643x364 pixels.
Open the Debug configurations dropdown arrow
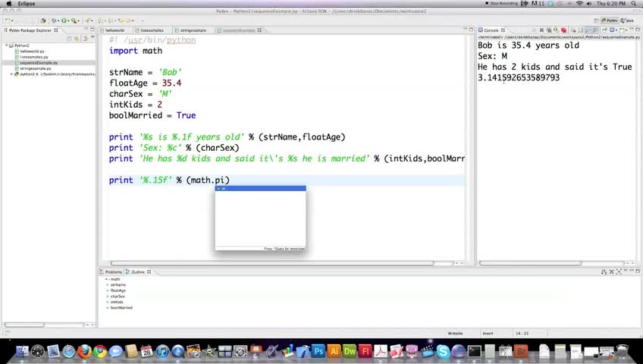pos(58,21)
